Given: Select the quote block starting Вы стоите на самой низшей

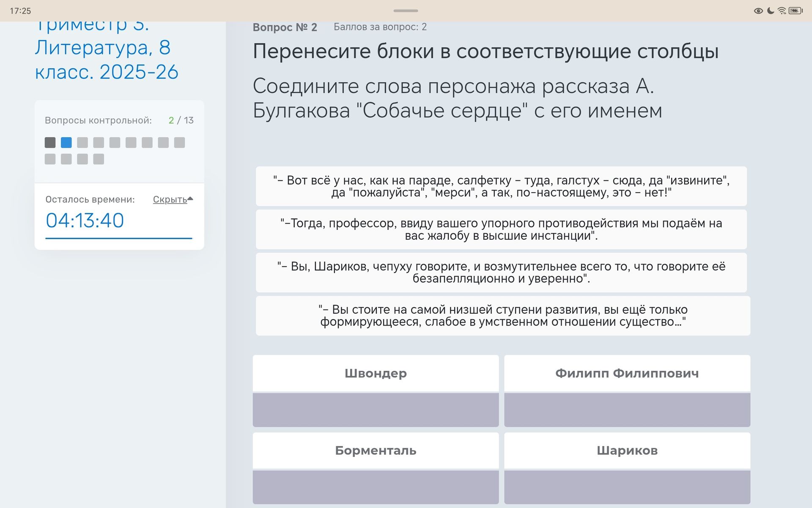Looking at the screenshot, I should [x=503, y=316].
